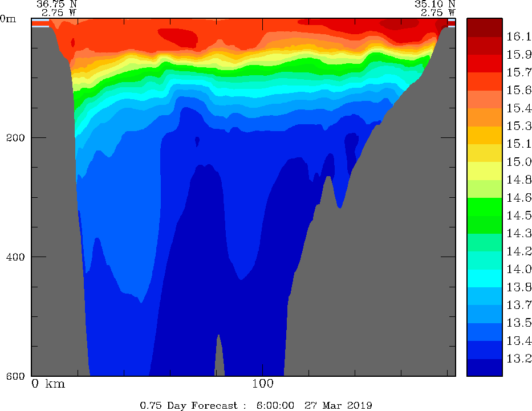Click the 15.7 color scale label

point(519,72)
